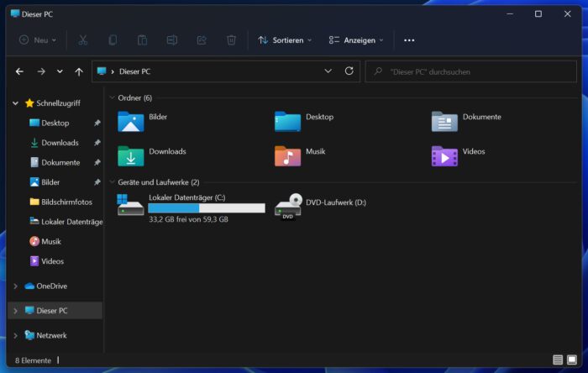Refresh the current folder view
Viewport: 588px width, 373px height.
[349, 71]
